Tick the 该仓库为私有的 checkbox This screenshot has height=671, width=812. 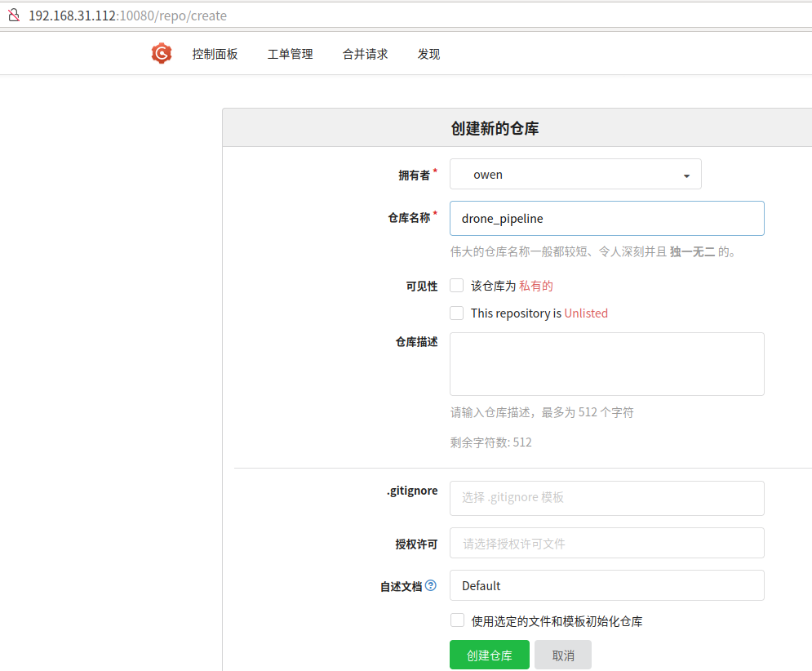tap(457, 286)
